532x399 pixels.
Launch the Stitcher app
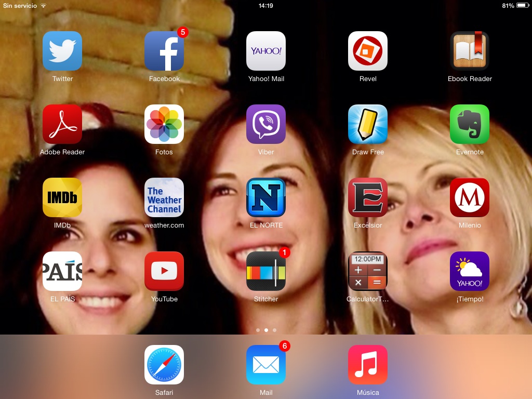click(266, 271)
